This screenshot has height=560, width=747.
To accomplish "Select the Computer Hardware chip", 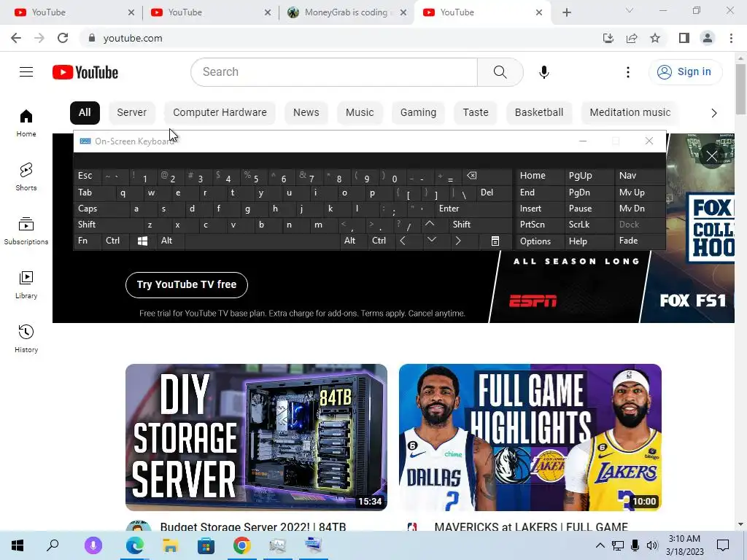I will click(x=220, y=112).
